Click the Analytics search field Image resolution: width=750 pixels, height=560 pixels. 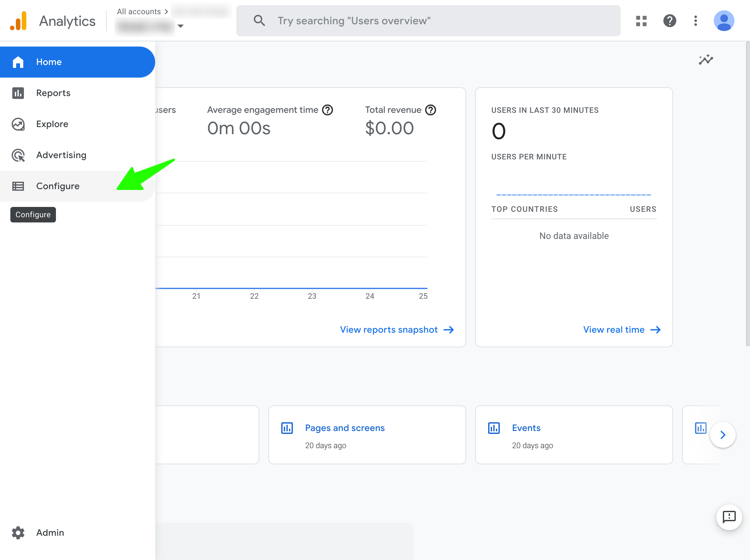pyautogui.click(x=428, y=21)
